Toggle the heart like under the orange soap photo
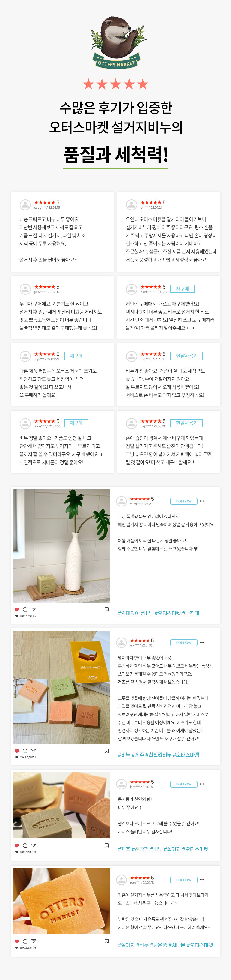The width and height of the screenshot is (231, 980). pyautogui.click(x=17, y=941)
